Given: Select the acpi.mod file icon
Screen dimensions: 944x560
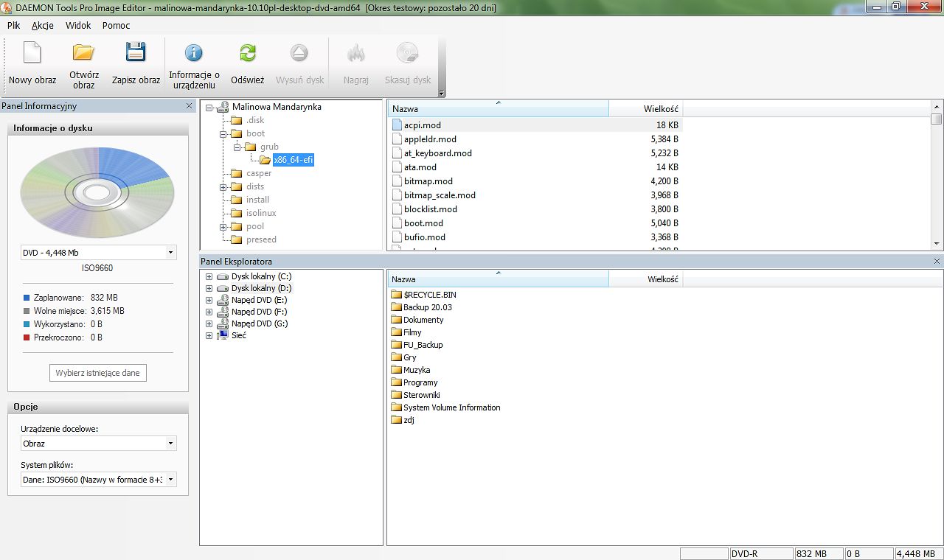Looking at the screenshot, I should (x=397, y=125).
